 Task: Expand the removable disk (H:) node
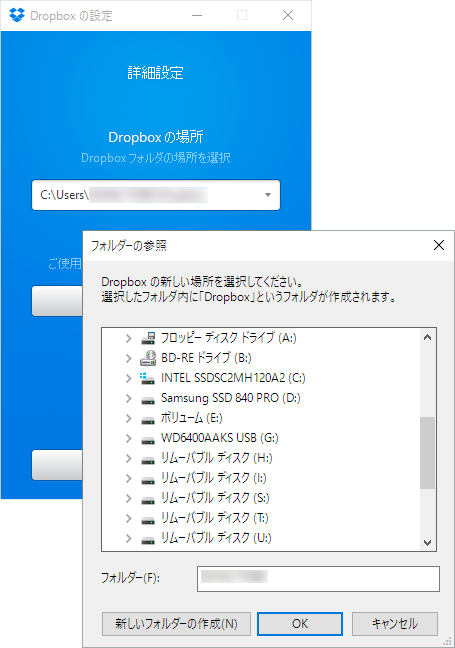pos(129,458)
